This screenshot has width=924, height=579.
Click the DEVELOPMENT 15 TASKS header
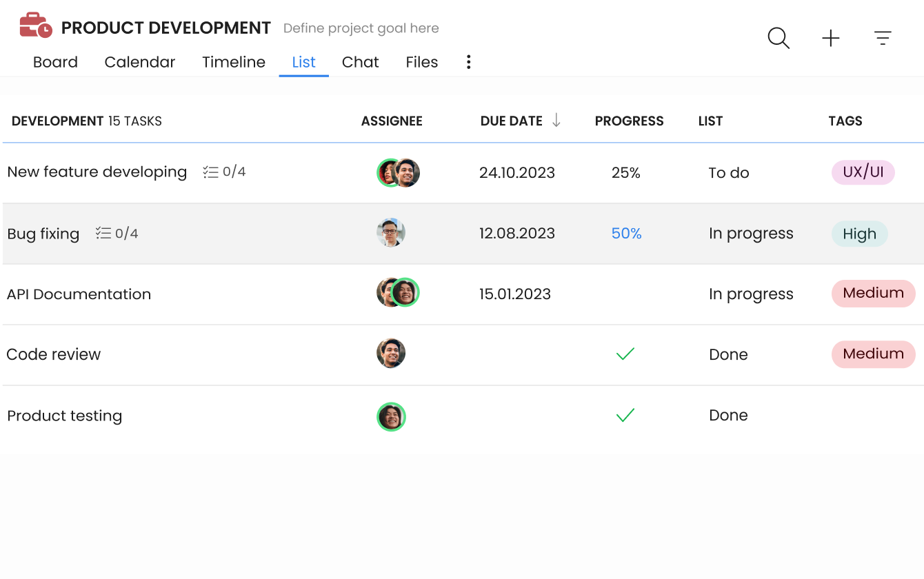tap(87, 121)
